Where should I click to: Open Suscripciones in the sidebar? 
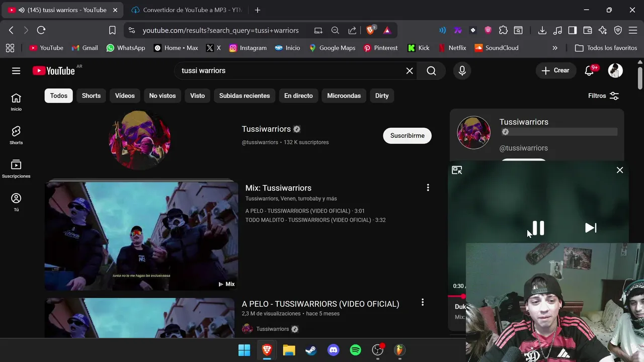tap(16, 169)
